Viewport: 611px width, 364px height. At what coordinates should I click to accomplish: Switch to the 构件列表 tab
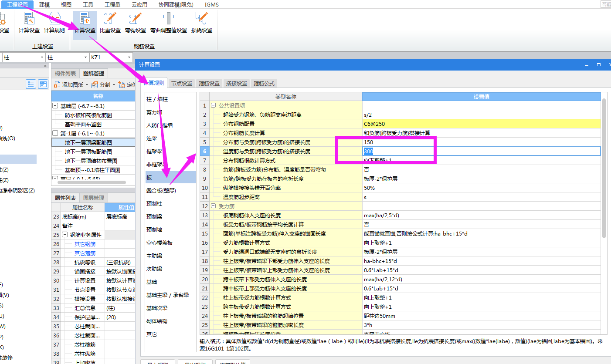(x=65, y=74)
